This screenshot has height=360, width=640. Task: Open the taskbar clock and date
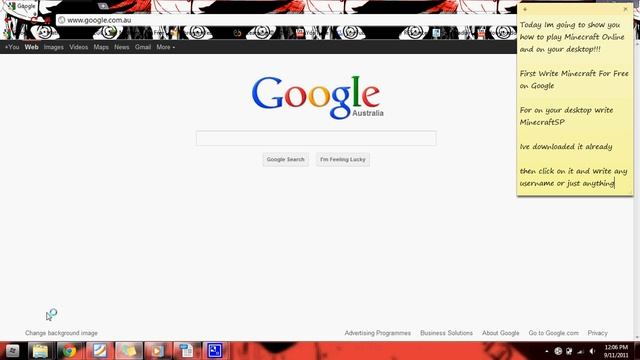pyautogui.click(x=616, y=351)
